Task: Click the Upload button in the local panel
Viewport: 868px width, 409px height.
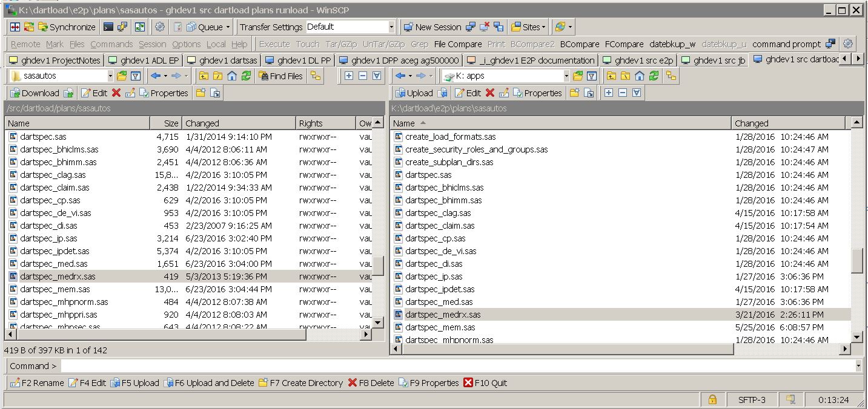Action: [x=414, y=93]
